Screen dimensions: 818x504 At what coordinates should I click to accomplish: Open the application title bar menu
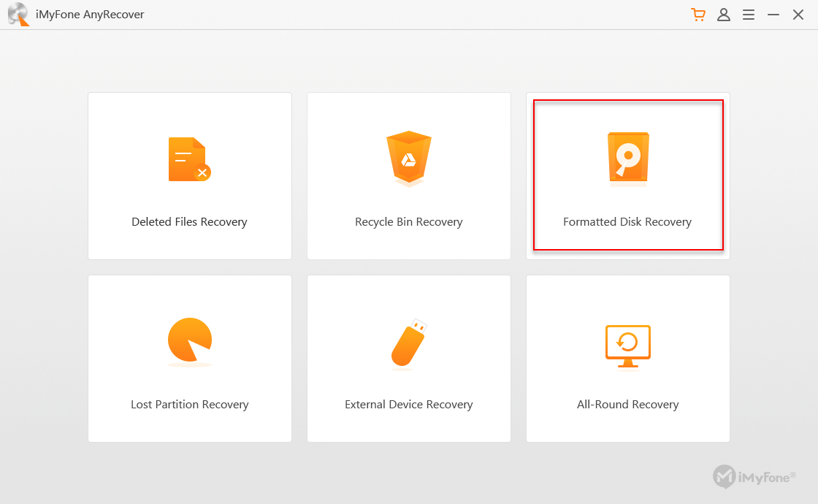click(x=748, y=15)
